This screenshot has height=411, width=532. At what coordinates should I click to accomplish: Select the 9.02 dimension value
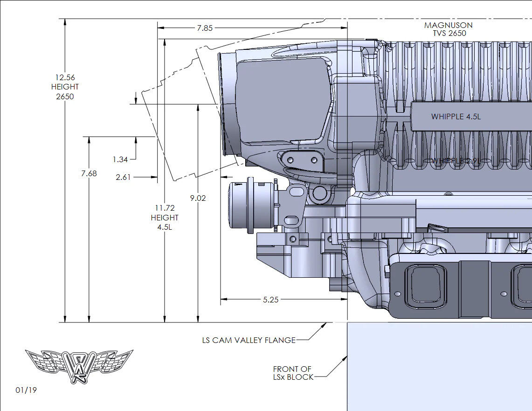(198, 198)
